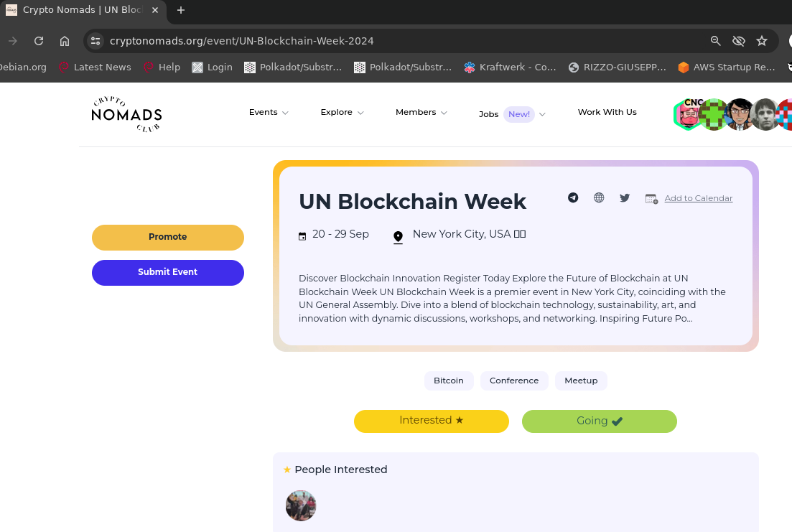Bookmark this page with the star icon
This screenshot has width=792, height=532.
[x=762, y=41]
